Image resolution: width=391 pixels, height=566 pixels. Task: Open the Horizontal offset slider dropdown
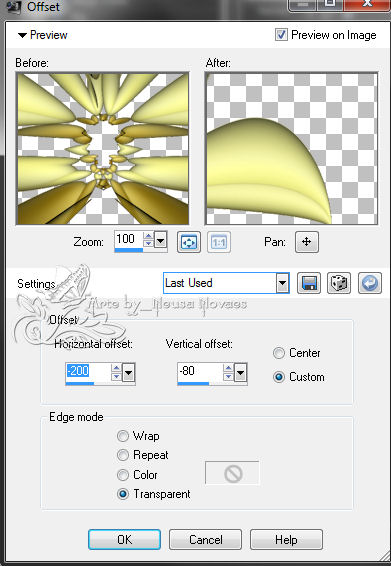coord(129,373)
